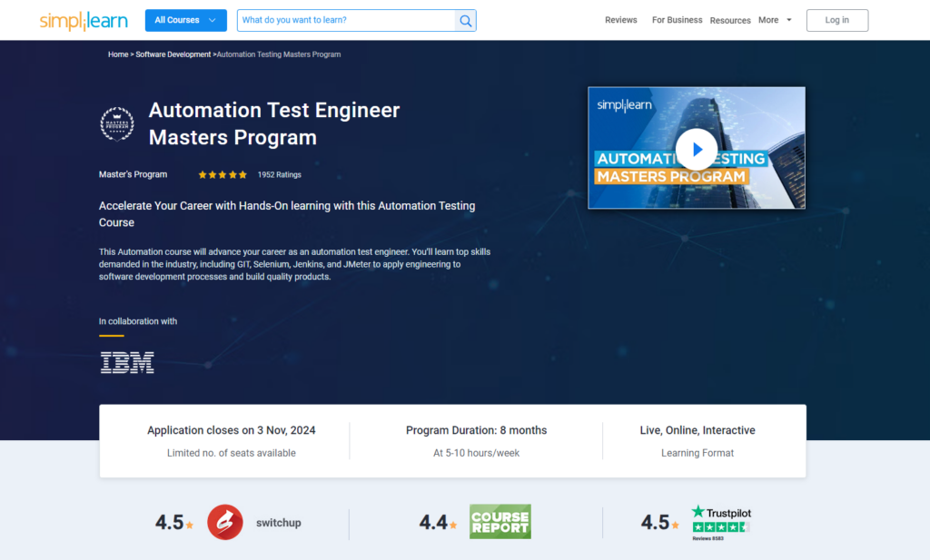The height and width of the screenshot is (560, 930).
Task: Click the Trustpilot 4.5 rating value
Action: click(656, 522)
